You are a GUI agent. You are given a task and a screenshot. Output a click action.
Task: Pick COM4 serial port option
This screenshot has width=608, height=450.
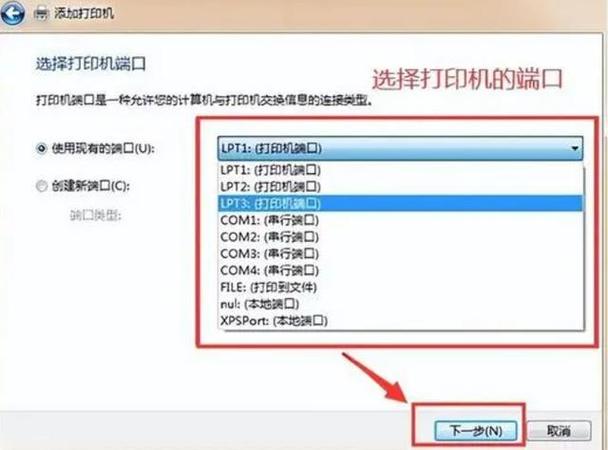pos(401,270)
